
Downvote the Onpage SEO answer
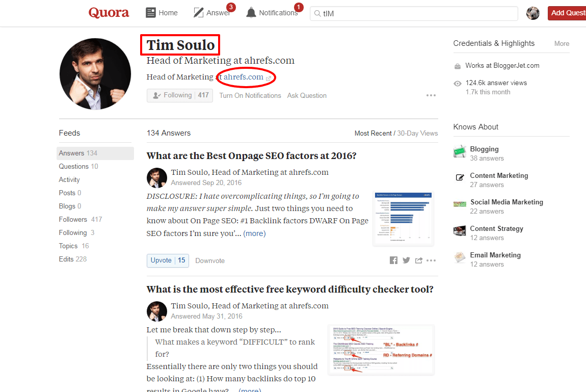point(210,261)
